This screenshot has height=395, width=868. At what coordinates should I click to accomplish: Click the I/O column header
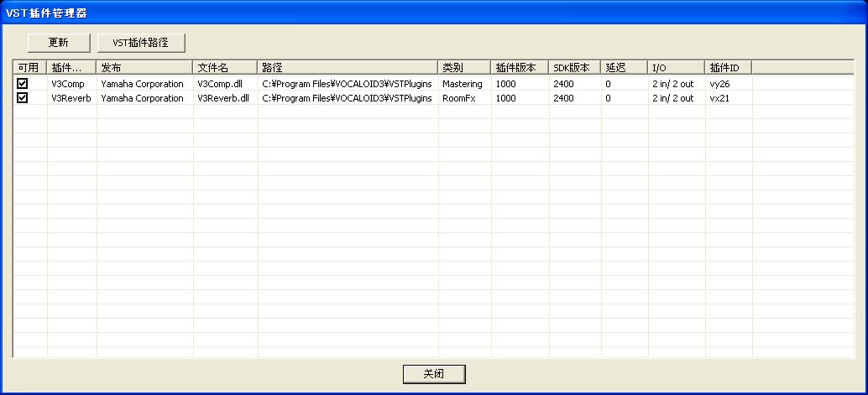pos(677,67)
